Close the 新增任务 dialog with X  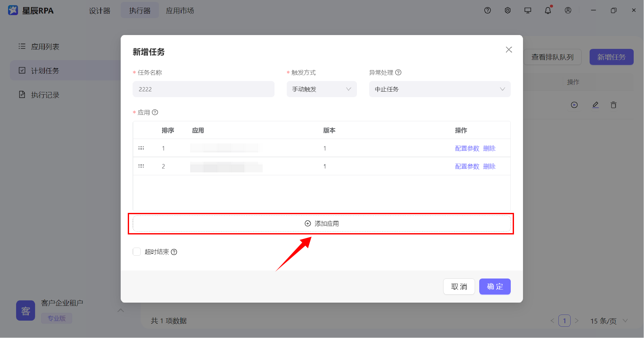(509, 50)
